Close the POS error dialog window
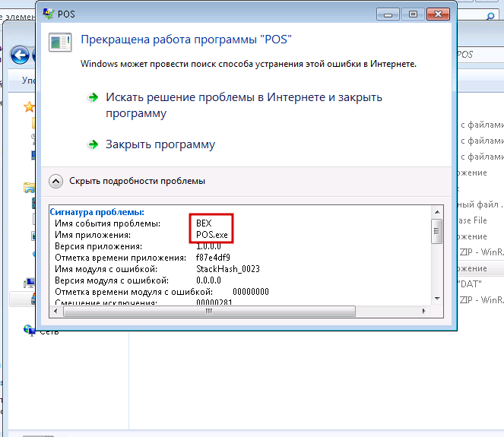Viewport: 504px width, 437px height. pos(438,14)
